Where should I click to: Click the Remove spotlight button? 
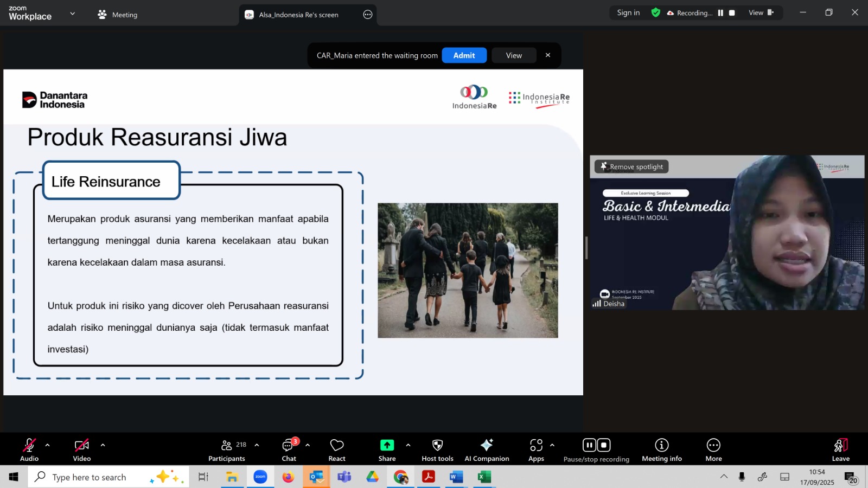[x=631, y=167]
